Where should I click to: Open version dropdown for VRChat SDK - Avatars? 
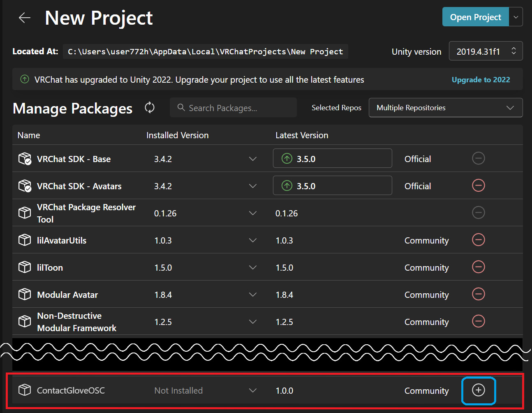click(x=253, y=186)
